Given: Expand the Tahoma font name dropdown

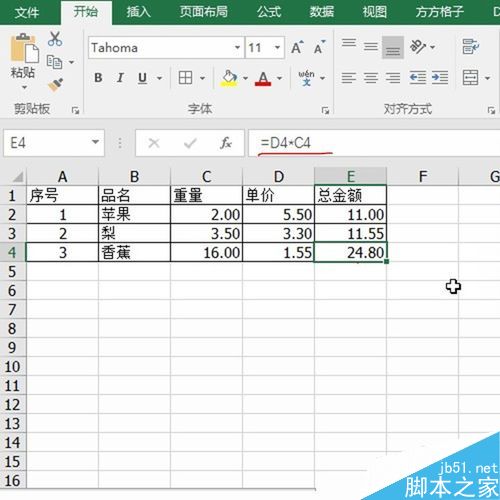Looking at the screenshot, I should [x=237, y=47].
